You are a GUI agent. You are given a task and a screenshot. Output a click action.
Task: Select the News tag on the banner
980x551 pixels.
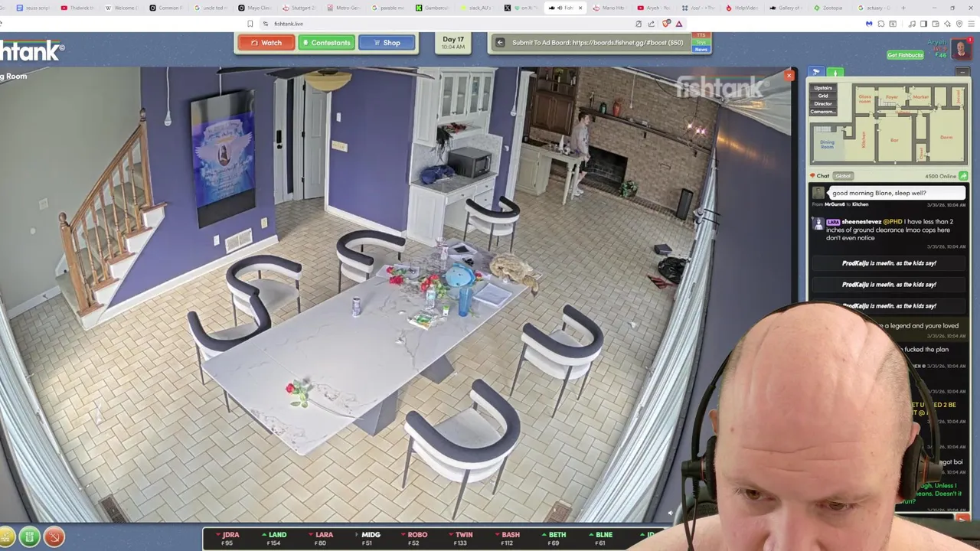(x=701, y=50)
